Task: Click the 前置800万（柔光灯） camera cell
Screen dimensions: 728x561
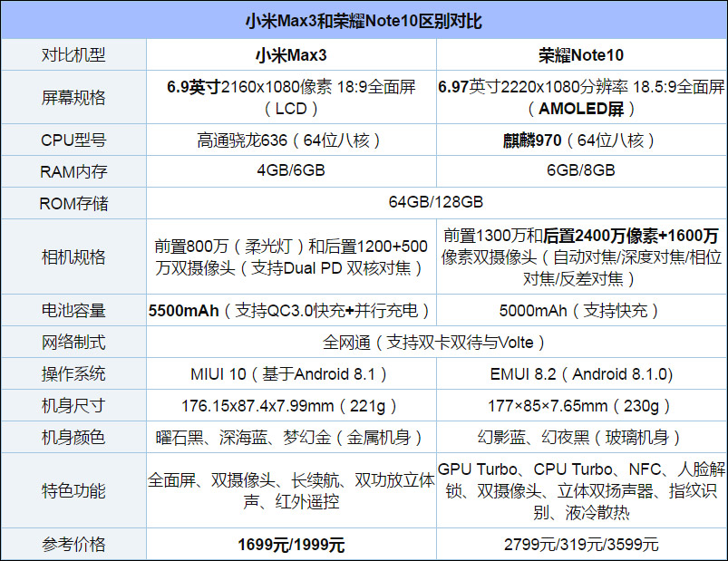Action: [x=291, y=257]
